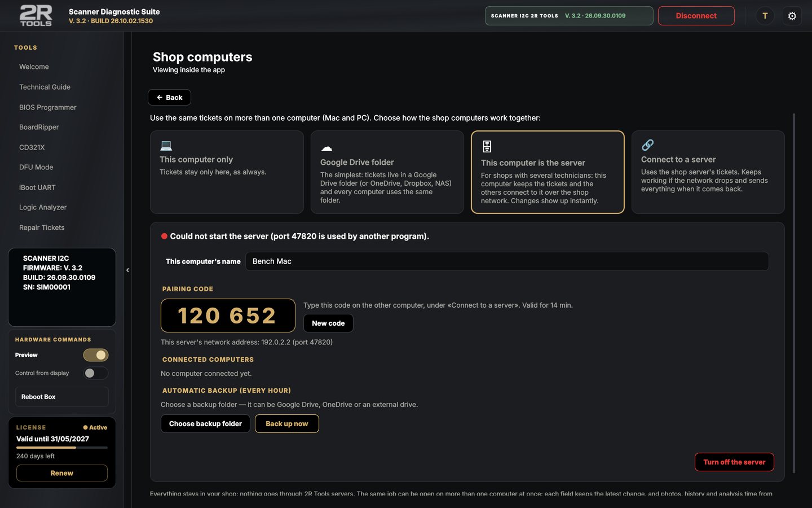Select the Google Drive folder option card
Viewport: 812px width, 508px height.
pyautogui.click(x=387, y=172)
